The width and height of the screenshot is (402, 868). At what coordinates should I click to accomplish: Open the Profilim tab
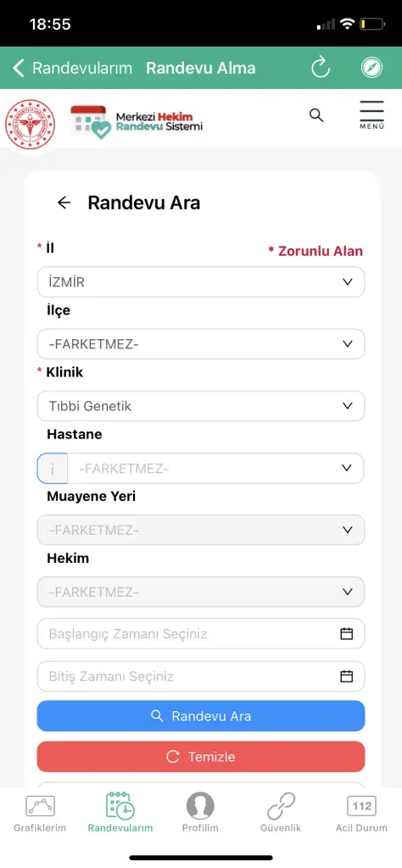[200, 813]
